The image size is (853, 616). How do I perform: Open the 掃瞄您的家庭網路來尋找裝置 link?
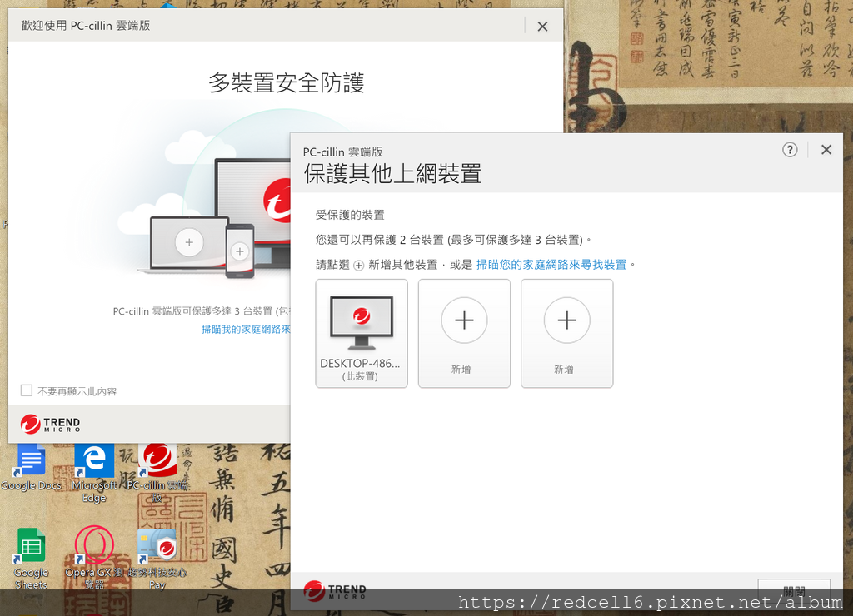tap(551, 265)
